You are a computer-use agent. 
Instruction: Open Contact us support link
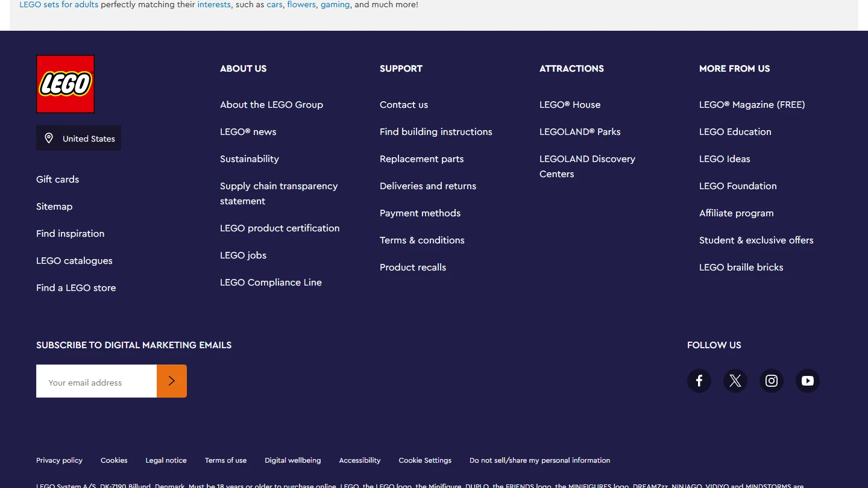404,105
